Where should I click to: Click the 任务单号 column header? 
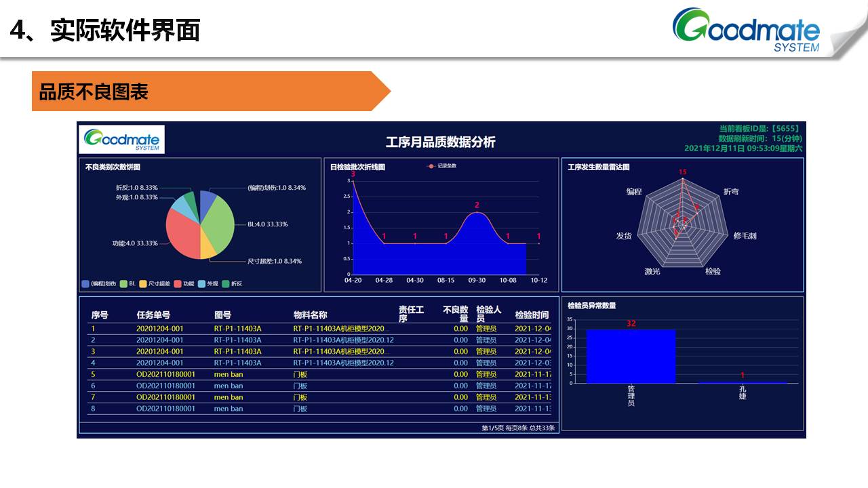pyautogui.click(x=153, y=315)
